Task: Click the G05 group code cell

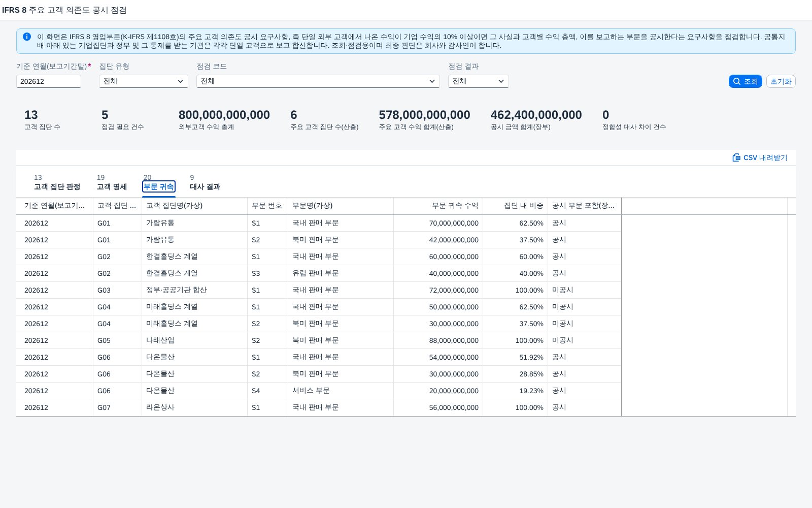Action: click(118, 340)
